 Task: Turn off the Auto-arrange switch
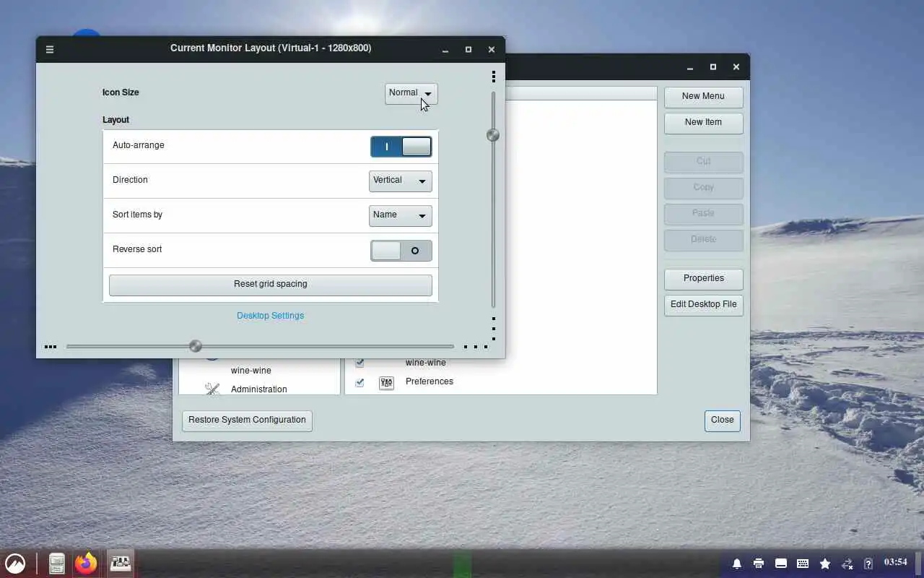click(x=401, y=147)
